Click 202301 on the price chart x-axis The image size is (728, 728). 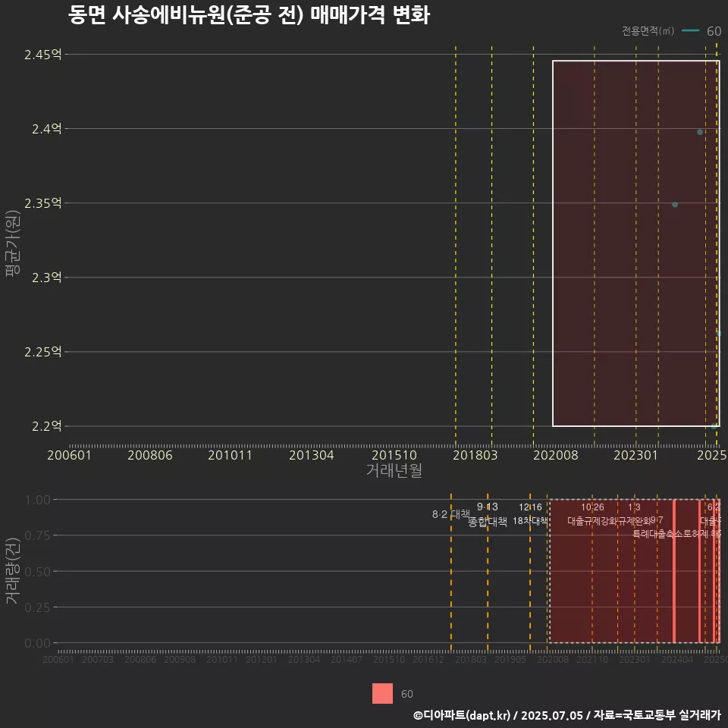click(x=635, y=455)
